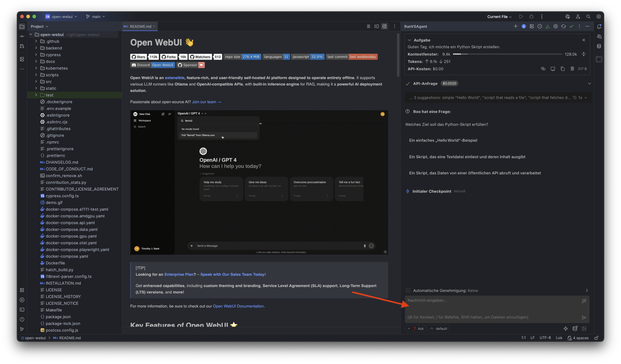Close the Aufgabe task with X

[x=584, y=40]
